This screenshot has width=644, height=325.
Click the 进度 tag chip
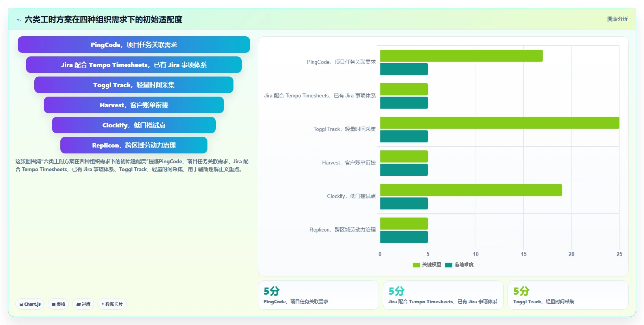coord(83,304)
